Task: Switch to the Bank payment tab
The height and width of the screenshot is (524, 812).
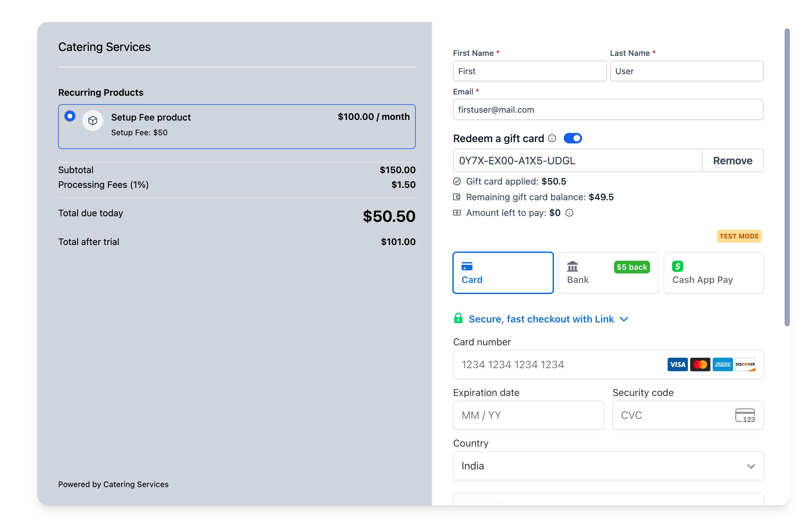Action: 608,272
